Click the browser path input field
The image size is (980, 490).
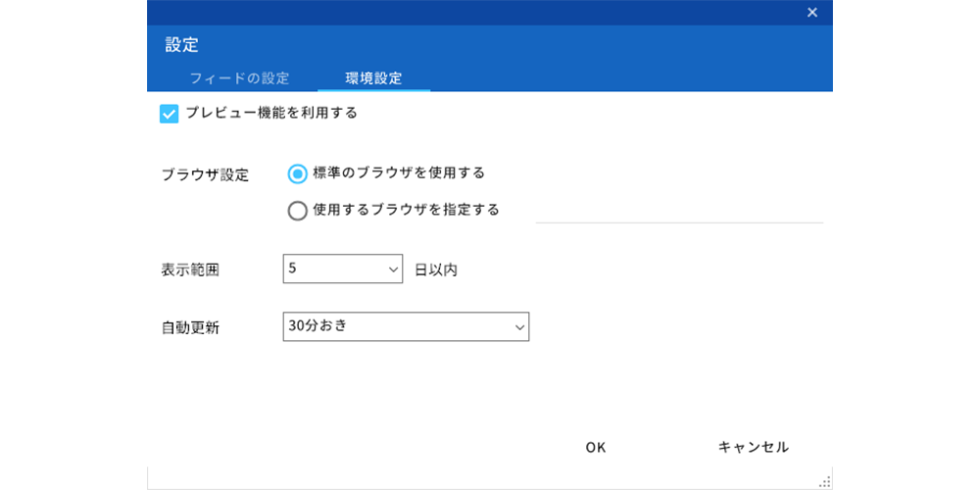click(679, 212)
